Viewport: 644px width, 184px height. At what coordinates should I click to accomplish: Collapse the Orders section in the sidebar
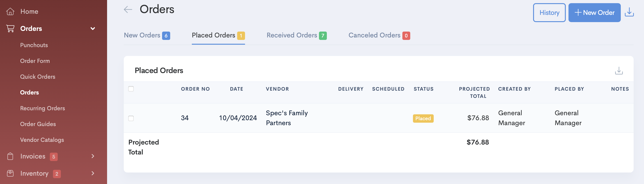click(x=93, y=28)
